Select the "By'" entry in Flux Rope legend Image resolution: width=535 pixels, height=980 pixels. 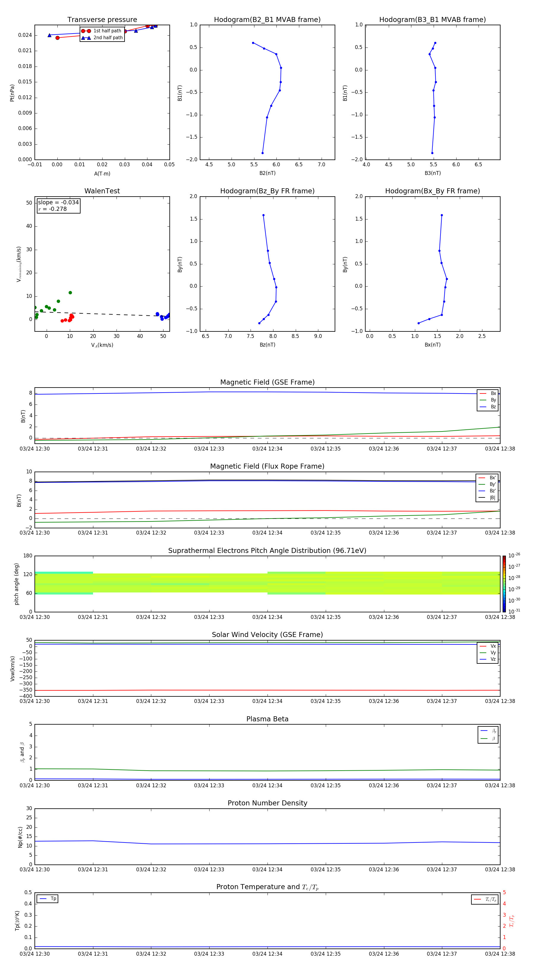click(487, 484)
